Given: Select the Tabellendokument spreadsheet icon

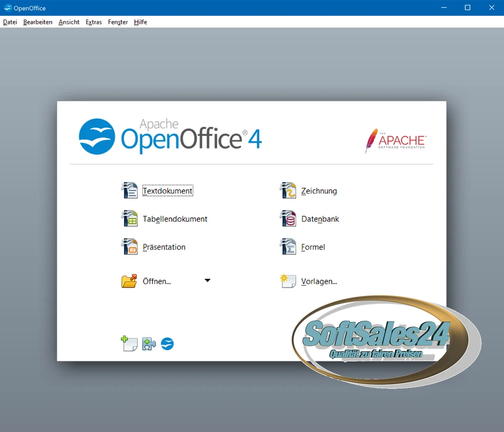Looking at the screenshot, I should click(129, 218).
